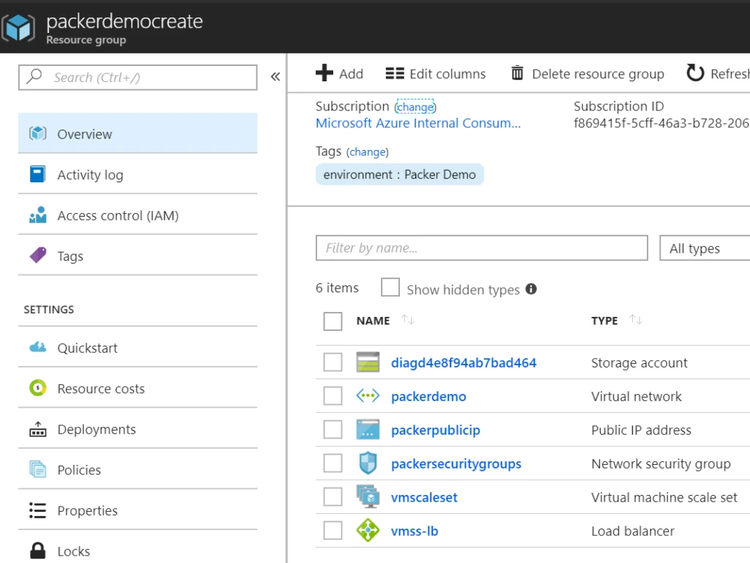Open the vmss-lb load balancer link
This screenshot has width=750, height=563.
[x=414, y=530]
